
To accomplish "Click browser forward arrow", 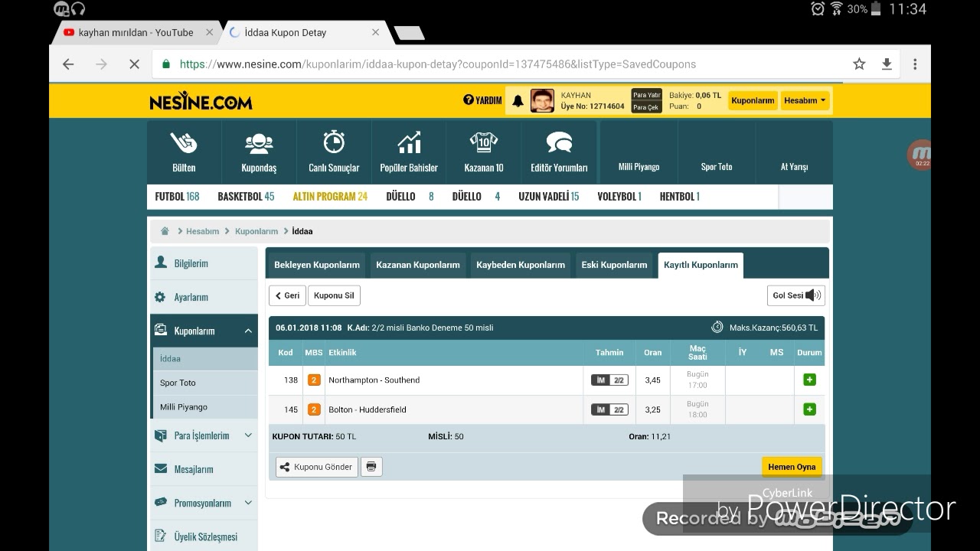I will tap(101, 64).
